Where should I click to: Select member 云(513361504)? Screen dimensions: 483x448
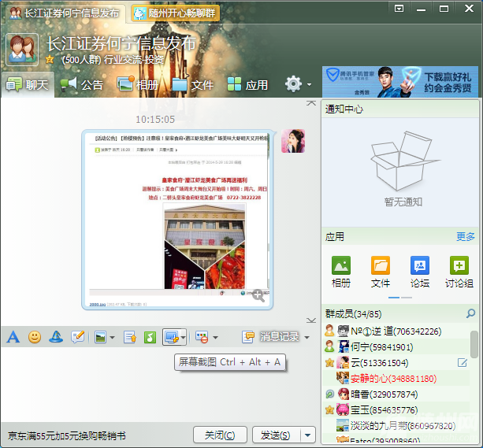(397, 363)
